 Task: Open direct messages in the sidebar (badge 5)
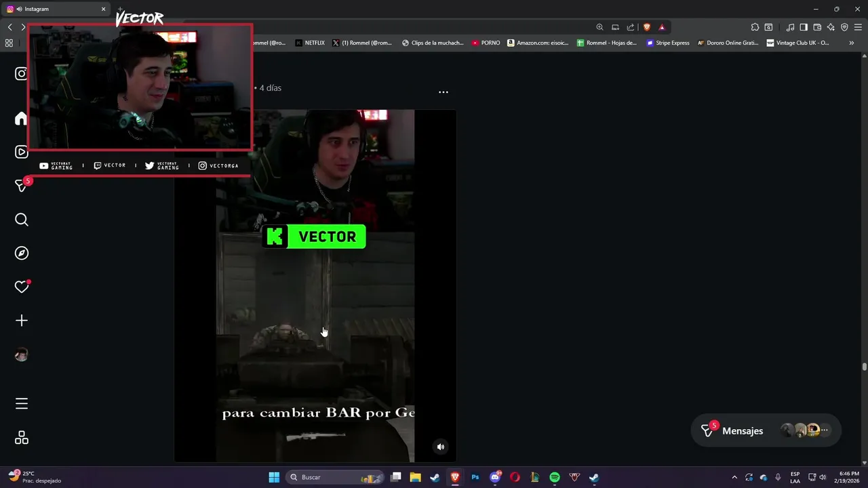coord(22,186)
